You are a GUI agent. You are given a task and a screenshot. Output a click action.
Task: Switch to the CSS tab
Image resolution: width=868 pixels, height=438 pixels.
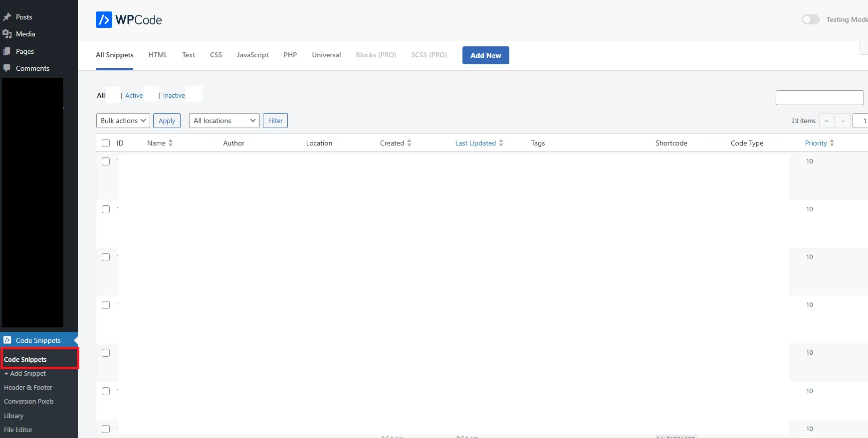[x=216, y=55]
